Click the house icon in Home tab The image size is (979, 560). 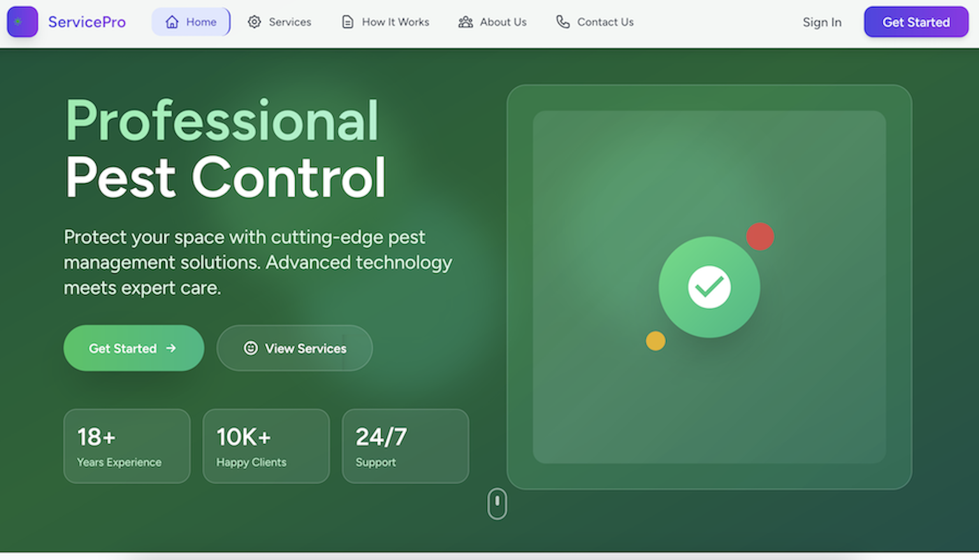(x=172, y=22)
